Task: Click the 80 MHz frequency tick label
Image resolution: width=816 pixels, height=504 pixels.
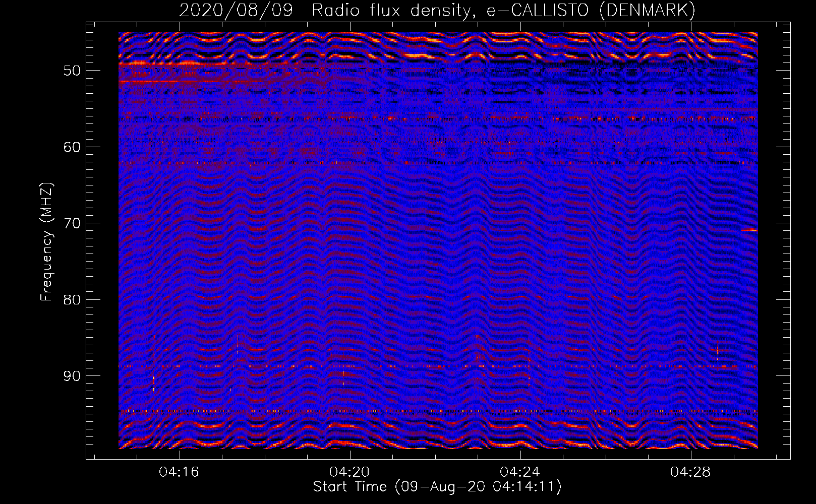Action: tap(72, 300)
